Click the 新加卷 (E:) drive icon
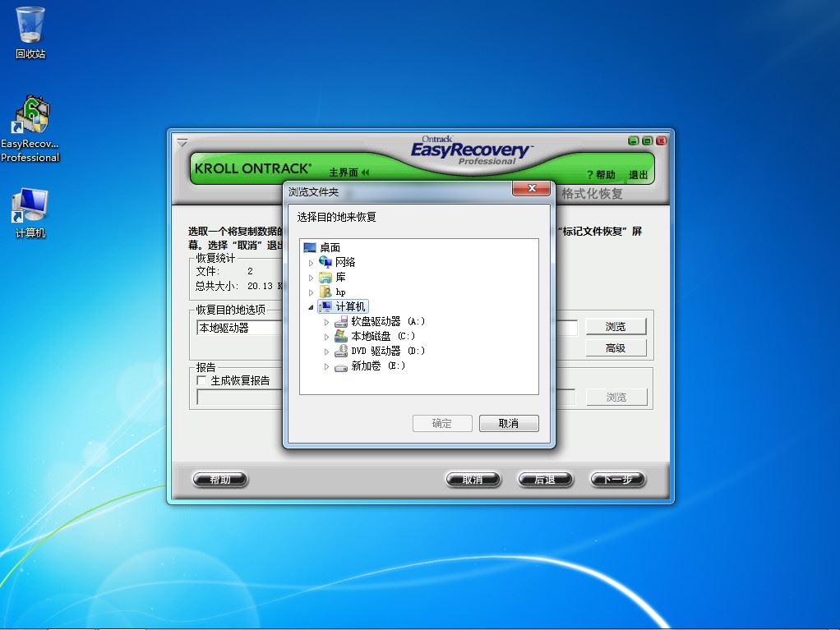Viewport: 840px width, 630px height. tap(341, 366)
